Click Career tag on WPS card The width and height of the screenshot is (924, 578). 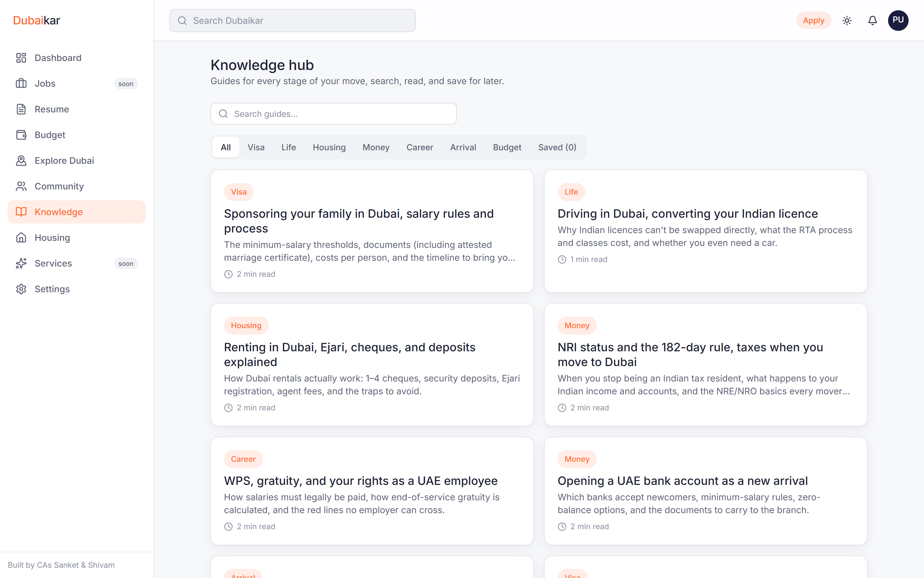pyautogui.click(x=243, y=459)
